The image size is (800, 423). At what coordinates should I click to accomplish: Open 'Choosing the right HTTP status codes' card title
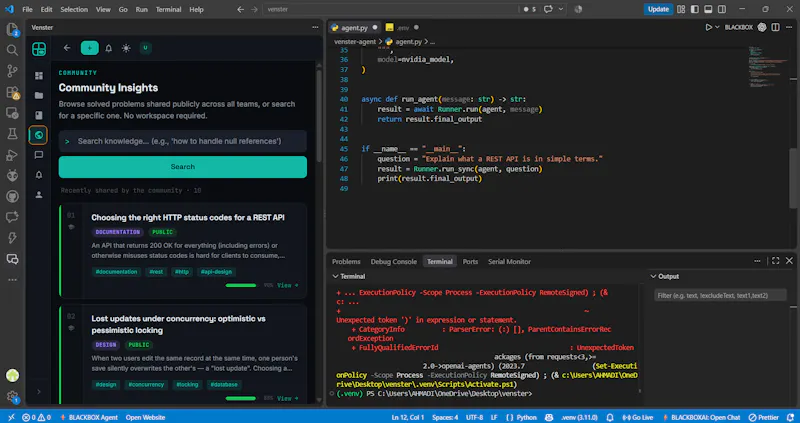point(188,217)
